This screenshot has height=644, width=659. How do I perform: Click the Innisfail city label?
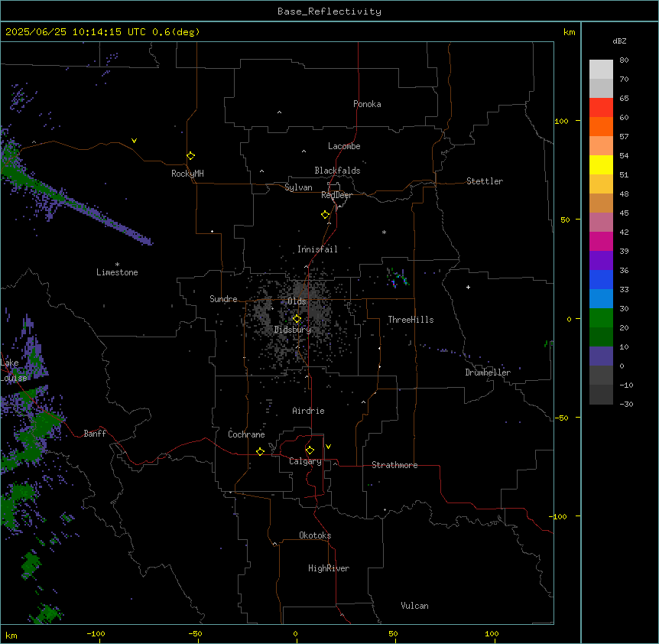pos(317,249)
